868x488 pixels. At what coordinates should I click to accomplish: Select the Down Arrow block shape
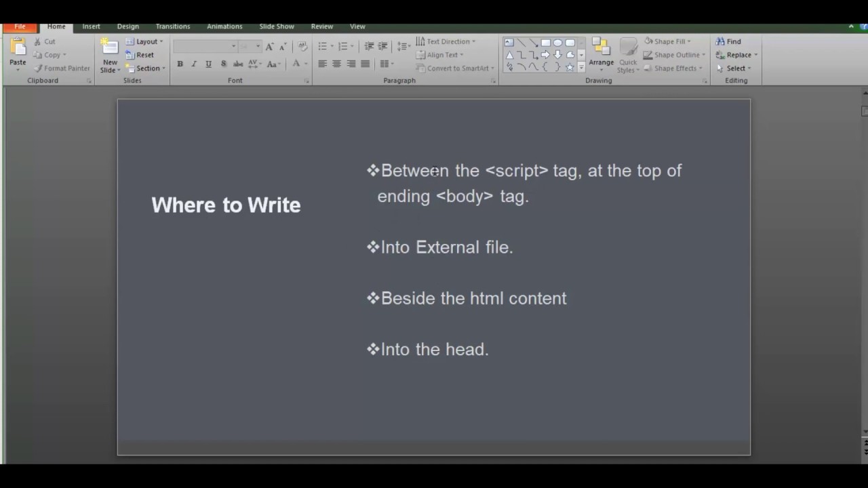[x=558, y=55]
